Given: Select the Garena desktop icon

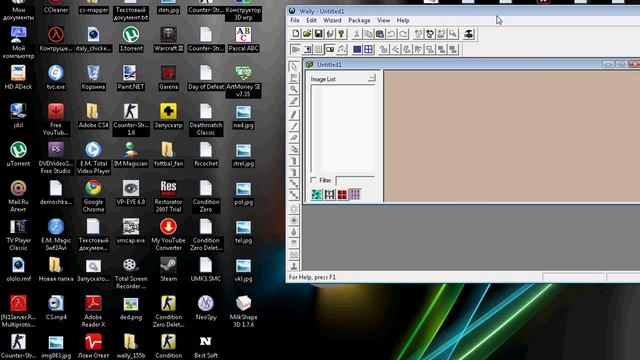Looking at the screenshot, I should 168,78.
